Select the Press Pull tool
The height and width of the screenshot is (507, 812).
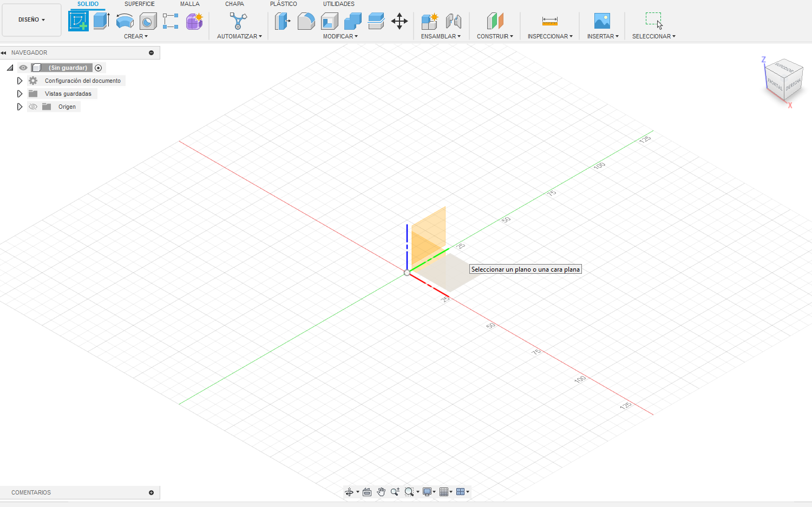[283, 21]
